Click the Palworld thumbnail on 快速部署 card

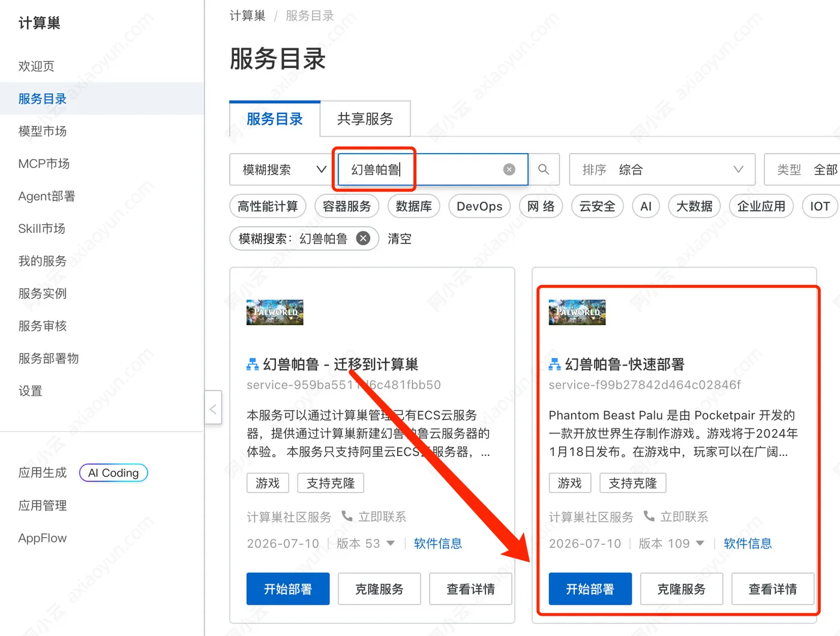pos(577,312)
